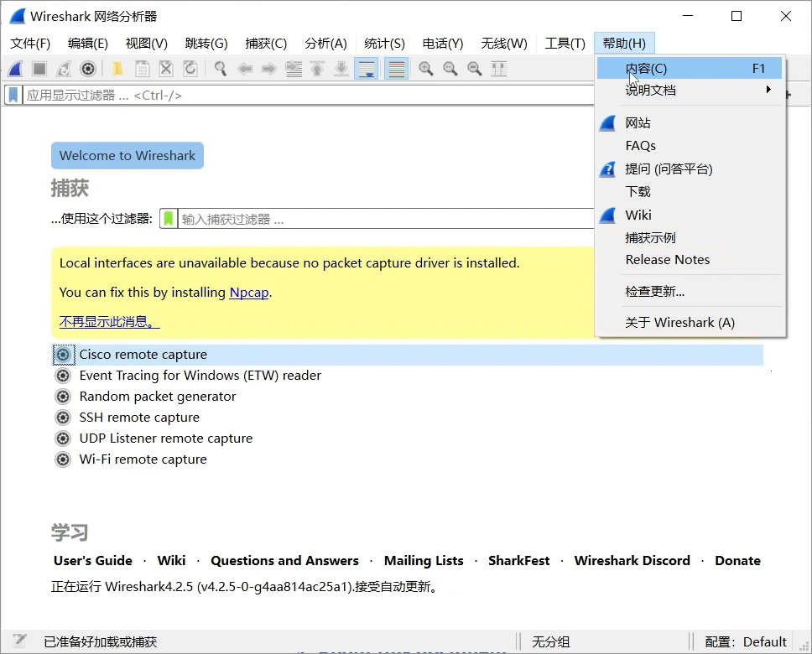Click the go to specified packet icon

click(x=294, y=69)
